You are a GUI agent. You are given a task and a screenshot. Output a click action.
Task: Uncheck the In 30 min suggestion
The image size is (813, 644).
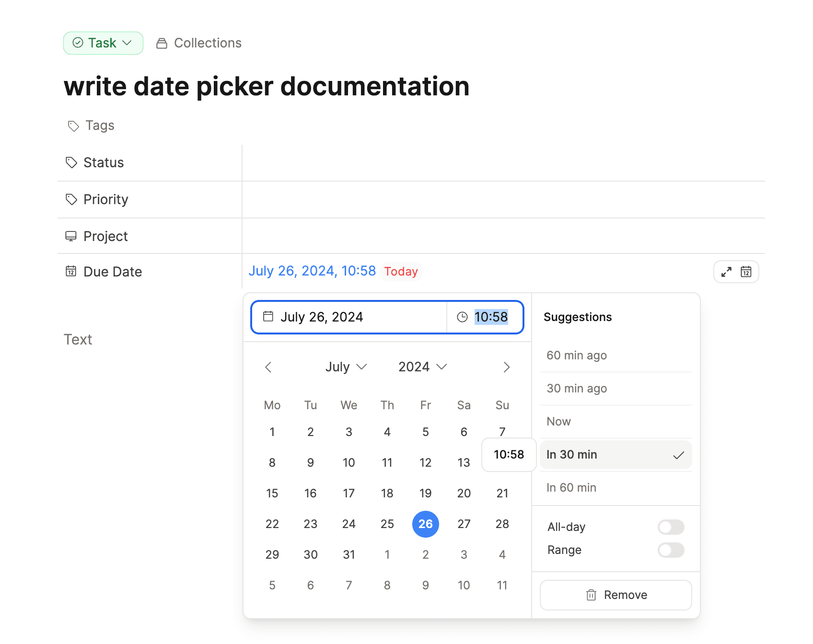(616, 455)
